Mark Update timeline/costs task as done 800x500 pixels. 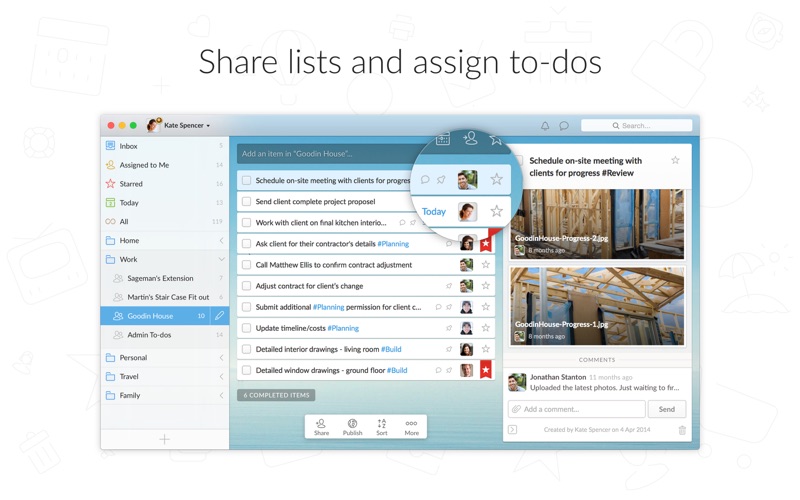point(246,328)
